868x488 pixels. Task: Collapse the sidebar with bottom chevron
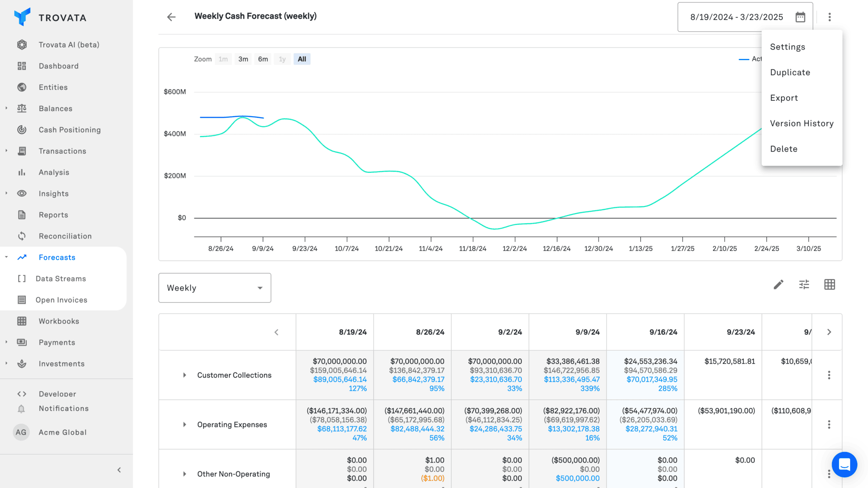119,470
